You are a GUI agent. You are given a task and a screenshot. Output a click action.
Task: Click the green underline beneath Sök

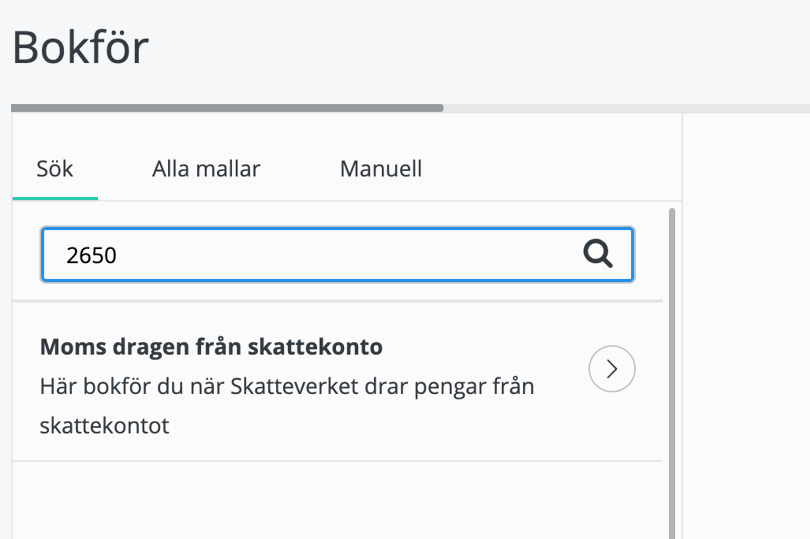click(55, 198)
